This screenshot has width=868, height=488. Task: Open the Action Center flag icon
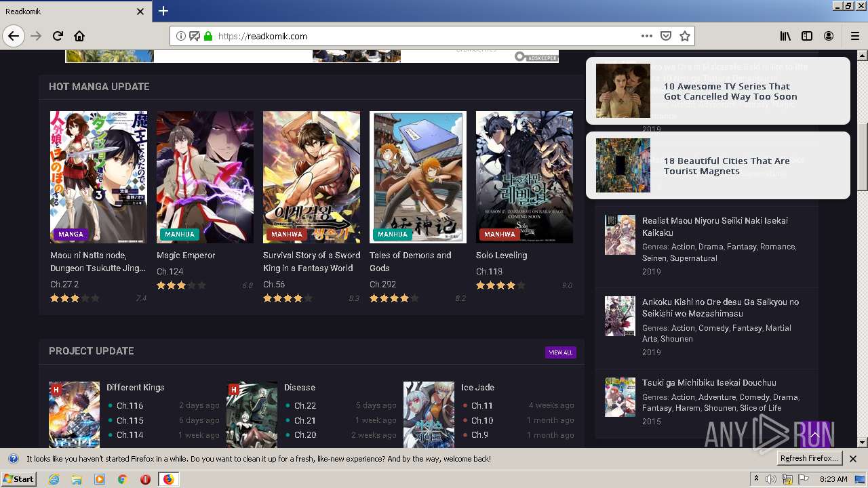coord(804,479)
